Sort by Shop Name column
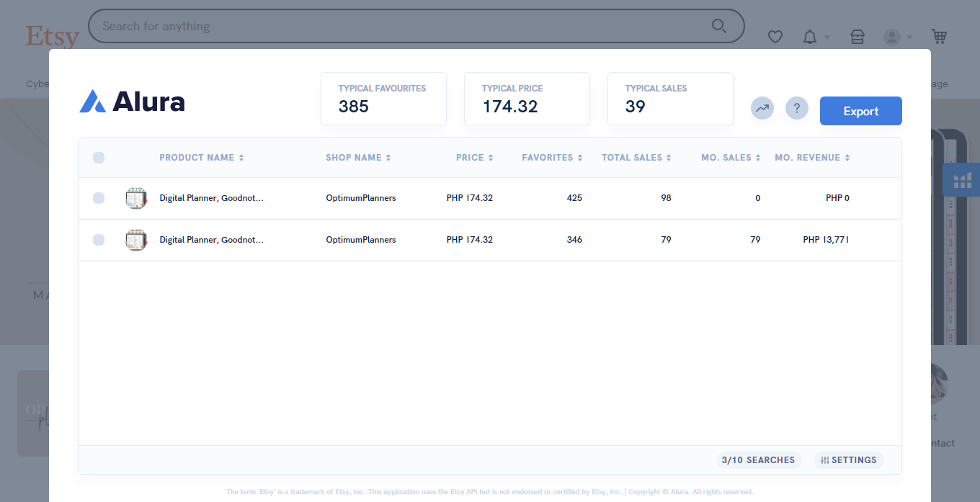Image resolution: width=980 pixels, height=502 pixels. pyautogui.click(x=358, y=158)
